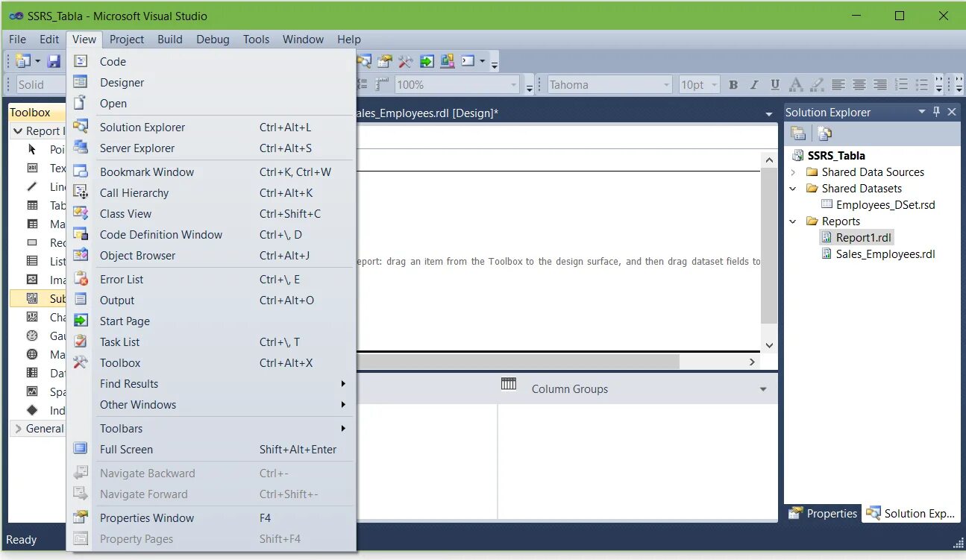
Task: Choose the Indicator diamond icon in Toolbox
Action: click(x=32, y=410)
